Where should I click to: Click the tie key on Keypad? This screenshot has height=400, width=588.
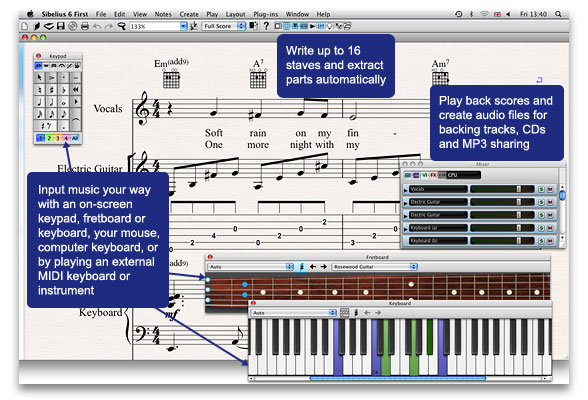[76, 119]
